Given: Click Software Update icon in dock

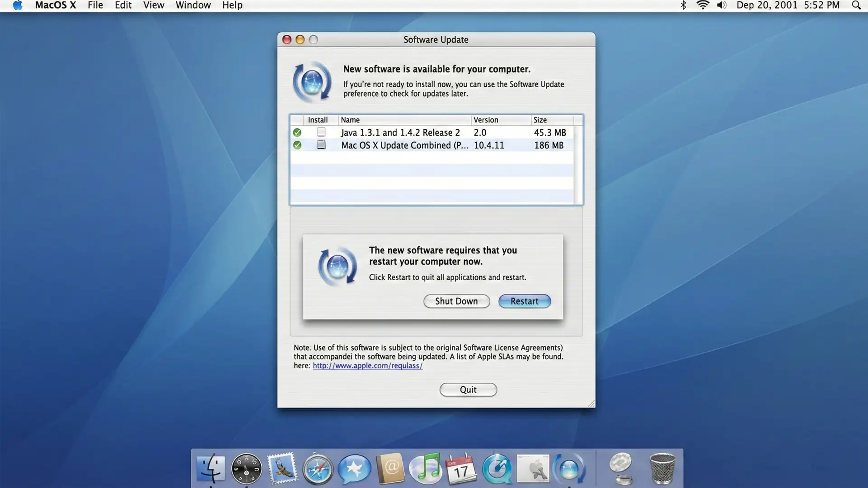Looking at the screenshot, I should pos(569,469).
